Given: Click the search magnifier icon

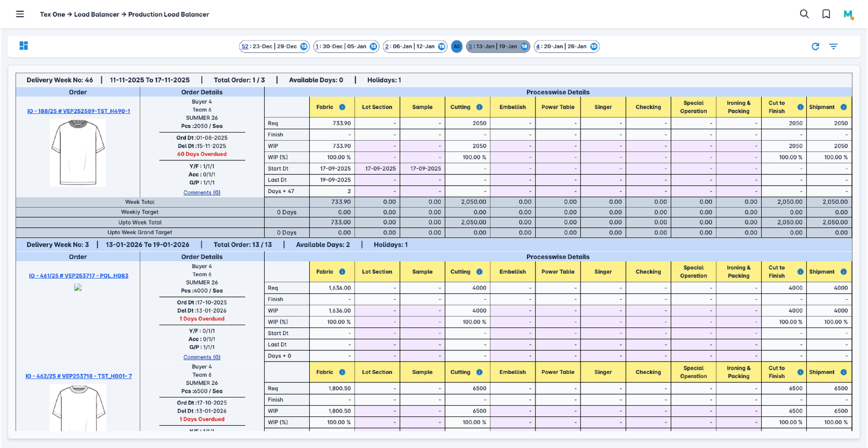Looking at the screenshot, I should click(x=804, y=14).
